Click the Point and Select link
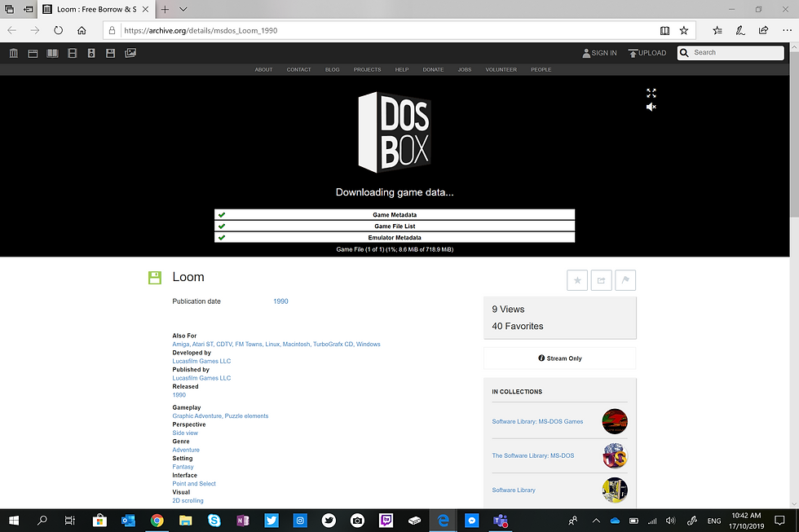Viewport: 799px width, 532px height. click(x=194, y=484)
